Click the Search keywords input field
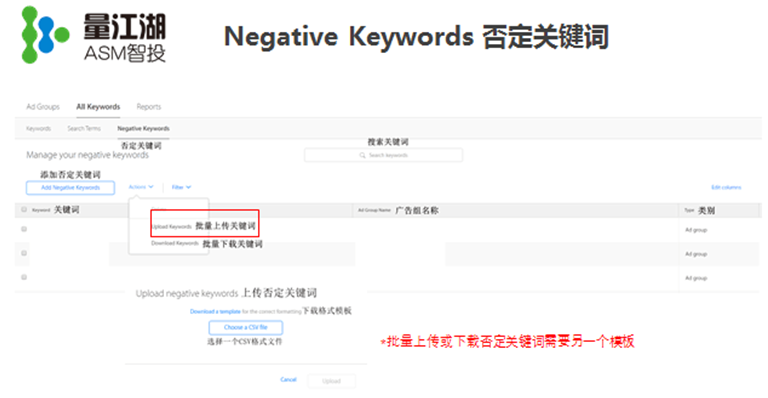This screenshot has width=768, height=398. [x=384, y=155]
